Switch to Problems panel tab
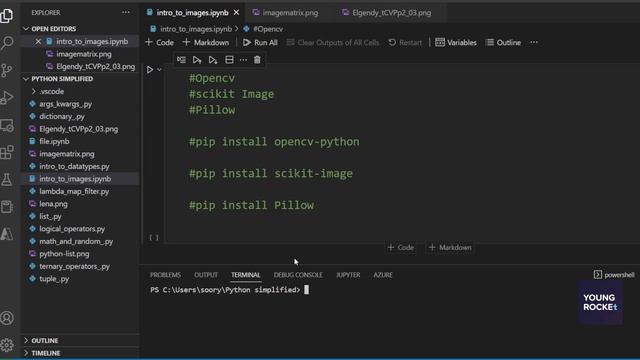This screenshot has height=360, width=640. (x=165, y=275)
